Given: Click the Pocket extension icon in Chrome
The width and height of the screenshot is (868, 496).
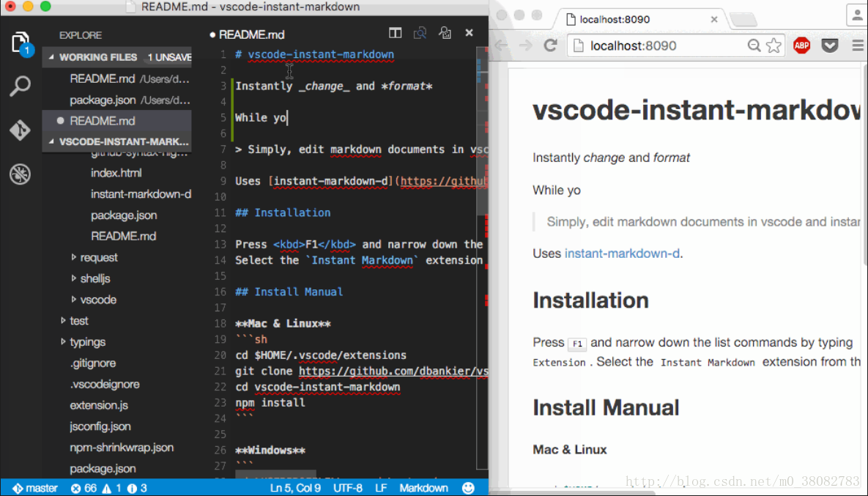Looking at the screenshot, I should pyautogui.click(x=829, y=45).
